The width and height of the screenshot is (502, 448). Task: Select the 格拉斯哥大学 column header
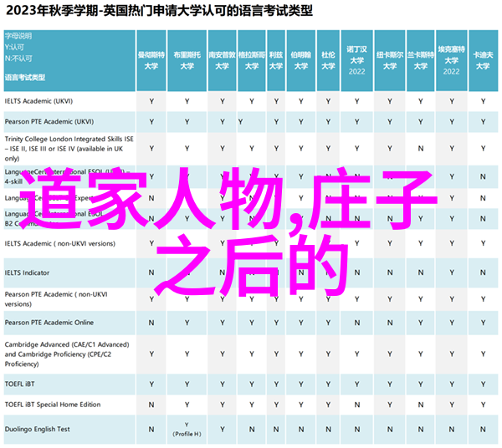[252, 60]
